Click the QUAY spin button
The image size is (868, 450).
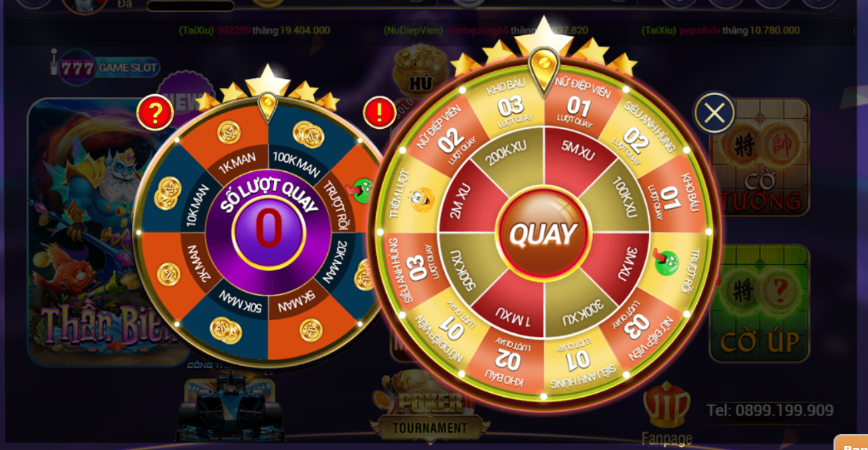click(543, 234)
